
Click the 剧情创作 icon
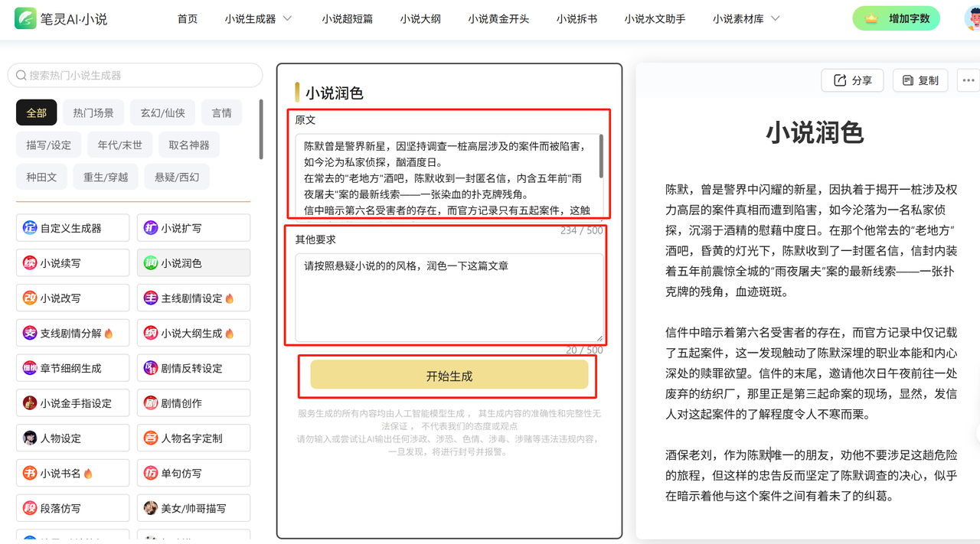coord(151,403)
